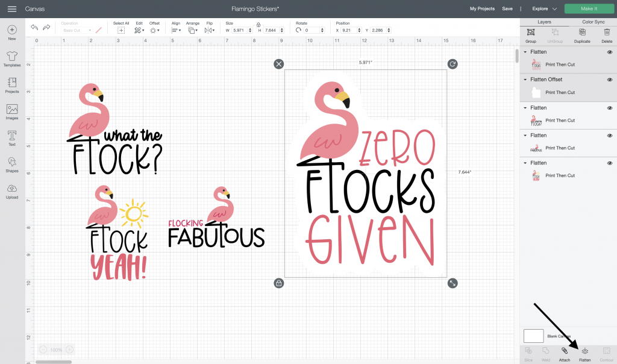The image size is (617, 364).
Task: Click the Height input field
Action: (271, 30)
